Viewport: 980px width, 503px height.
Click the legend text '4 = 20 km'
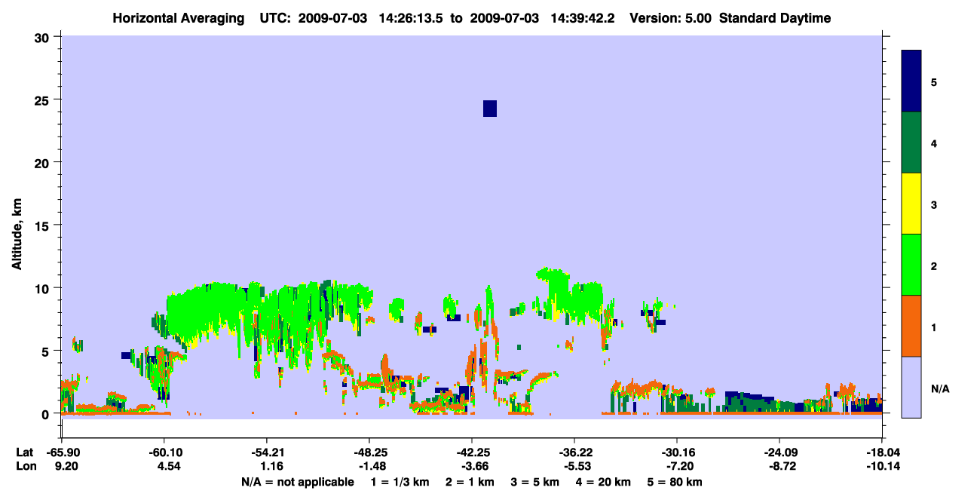point(604,482)
